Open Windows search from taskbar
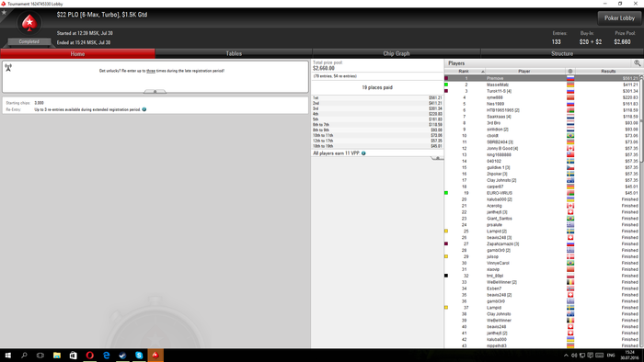Viewport: 644px width, 362px height. [x=24, y=355]
